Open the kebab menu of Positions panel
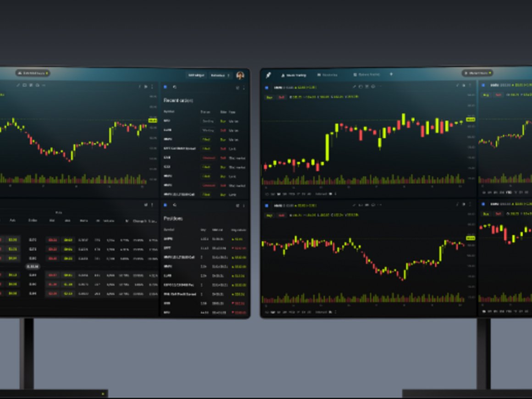The image size is (532, 399). (x=244, y=205)
